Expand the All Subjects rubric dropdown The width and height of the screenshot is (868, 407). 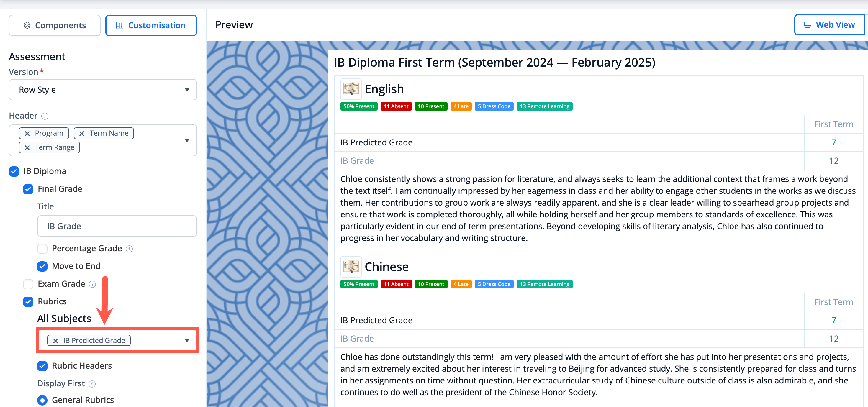(187, 341)
